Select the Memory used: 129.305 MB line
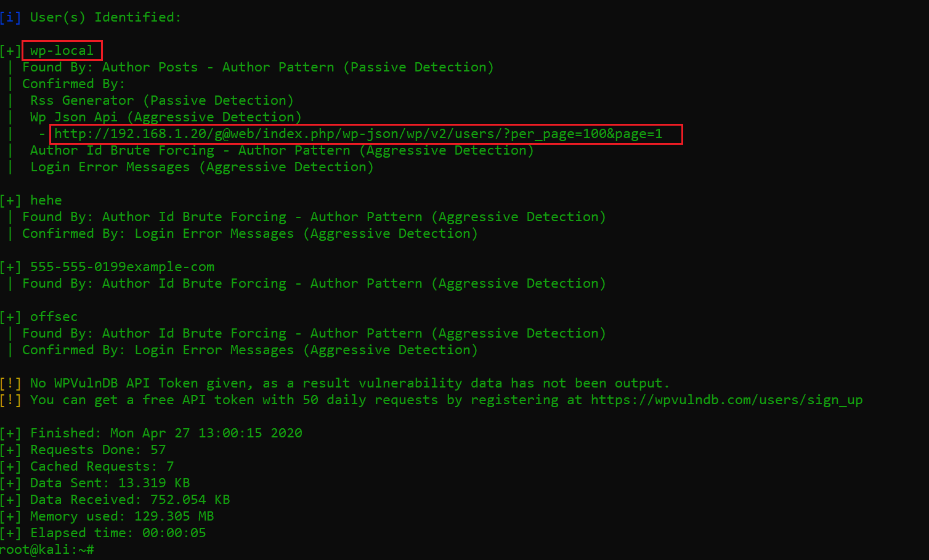The width and height of the screenshot is (929, 560). point(122,516)
